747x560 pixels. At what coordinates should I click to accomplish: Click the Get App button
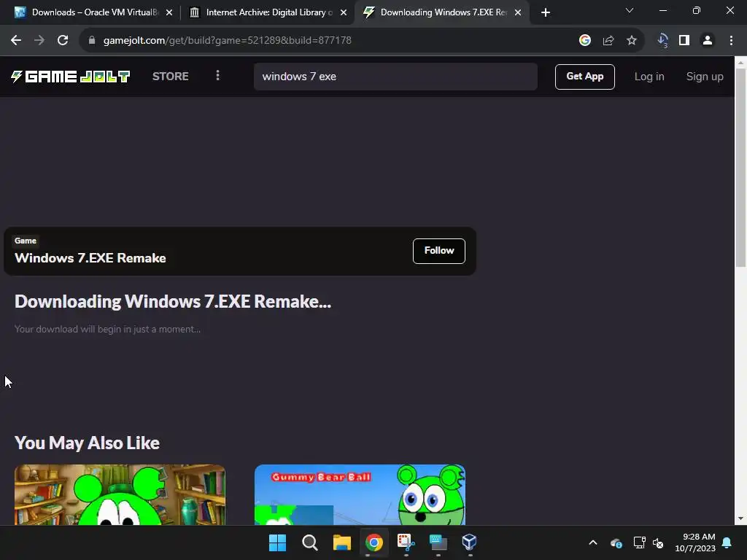[584, 76]
